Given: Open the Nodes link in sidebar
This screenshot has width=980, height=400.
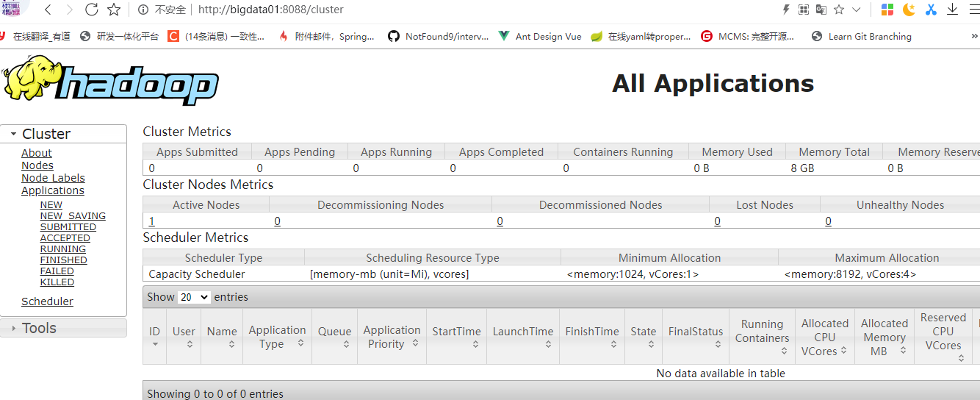Looking at the screenshot, I should coord(37,165).
